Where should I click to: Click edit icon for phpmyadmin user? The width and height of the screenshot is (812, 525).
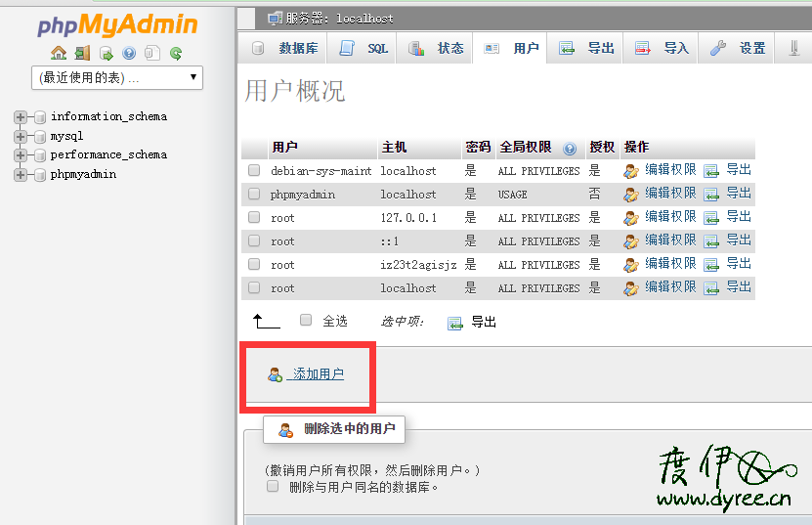631,195
